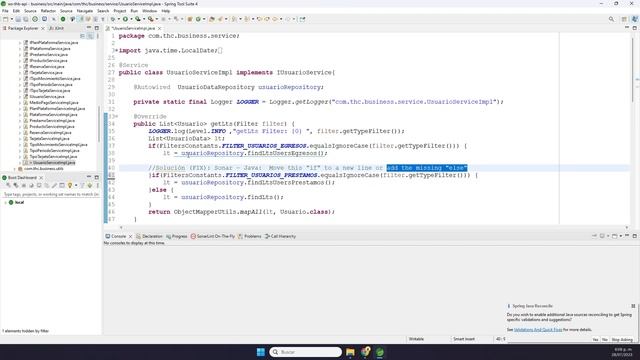
Task: Open the Window menu
Action: click(x=149, y=11)
